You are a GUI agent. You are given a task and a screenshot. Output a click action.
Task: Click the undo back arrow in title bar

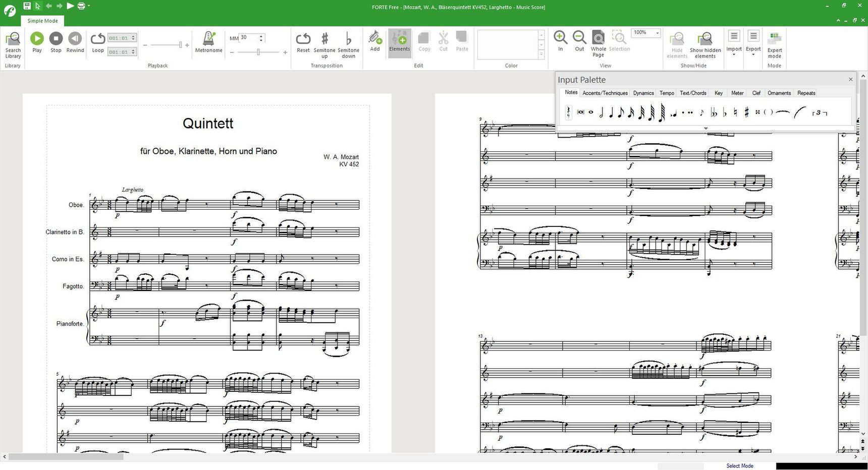[x=48, y=6]
